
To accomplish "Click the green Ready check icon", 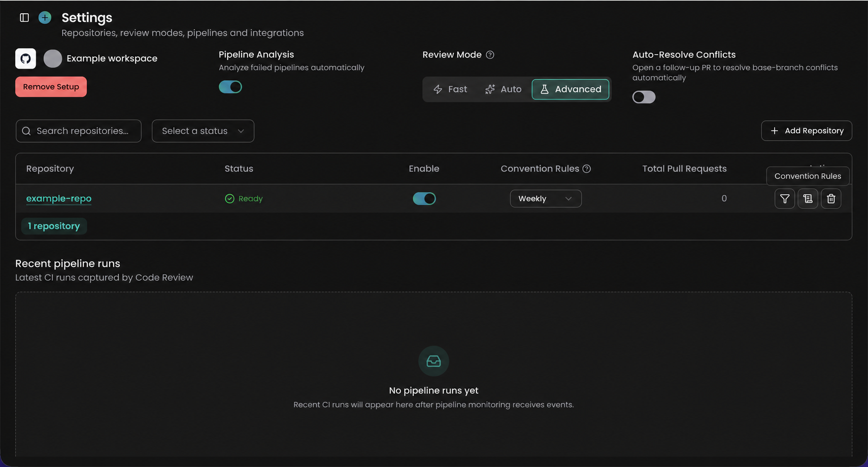I will point(229,198).
